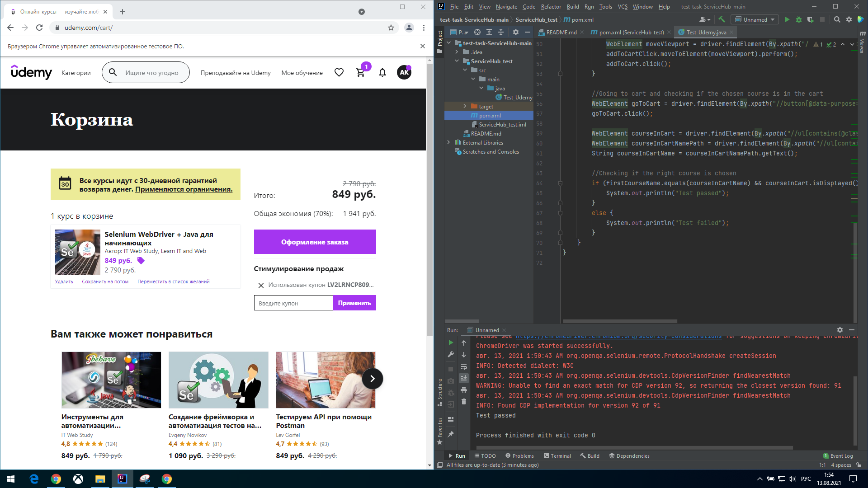Open the Navigate menu
Screen dimensions: 868x488
[x=506, y=6]
